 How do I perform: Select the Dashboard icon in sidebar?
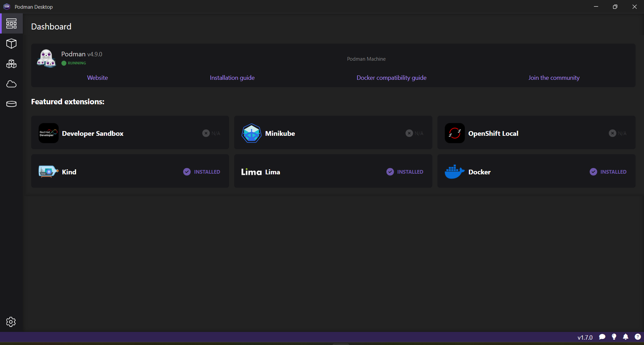click(x=11, y=23)
